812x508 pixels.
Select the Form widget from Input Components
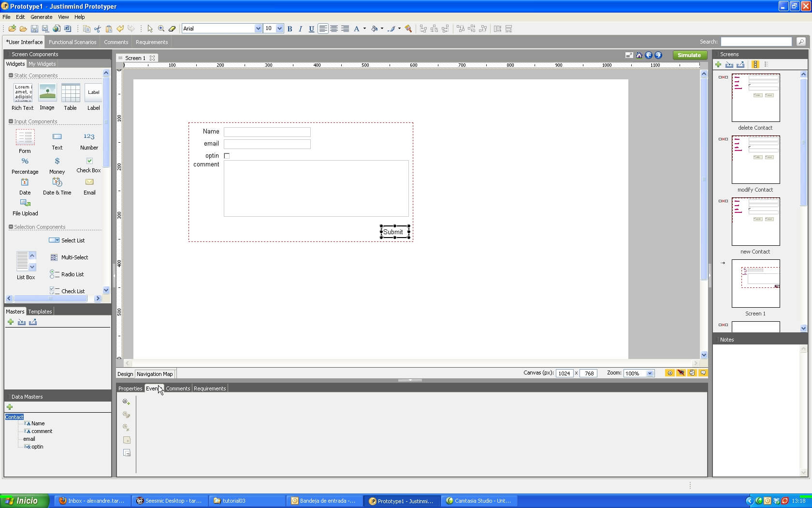[25, 140]
